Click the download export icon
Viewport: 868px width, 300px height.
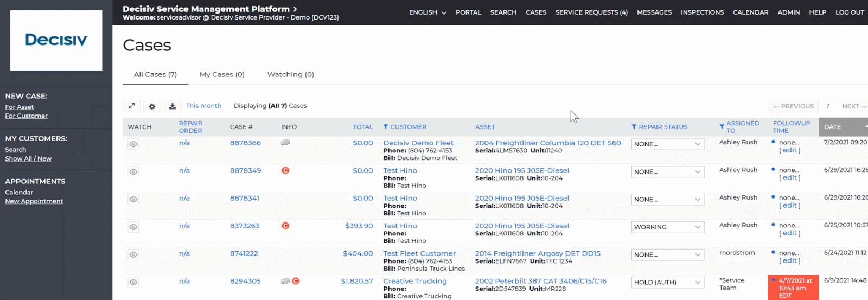(173, 106)
